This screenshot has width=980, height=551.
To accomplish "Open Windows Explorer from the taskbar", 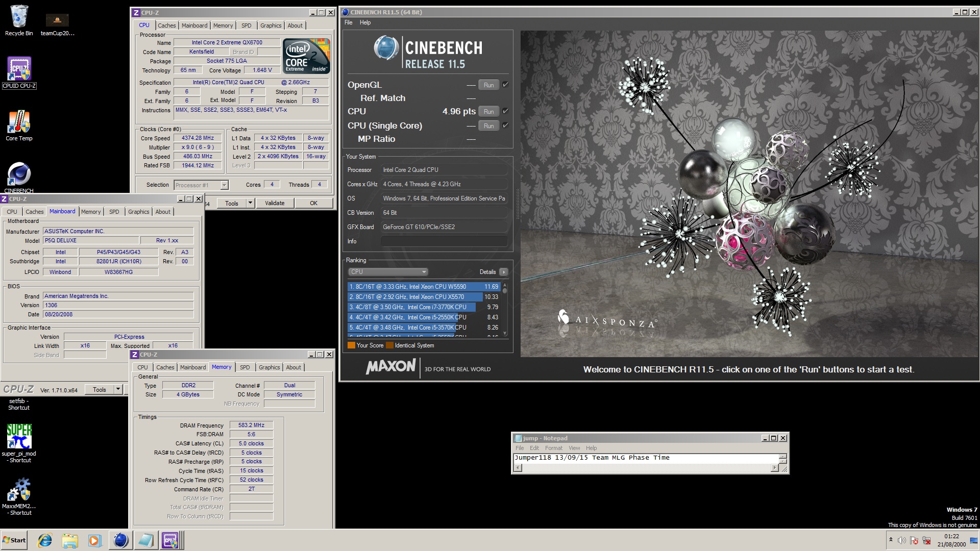I will click(x=70, y=540).
